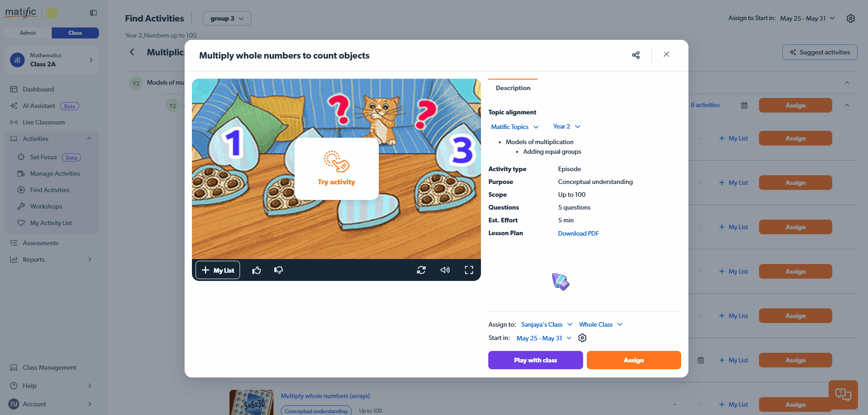Viewport: 868px width, 415px height.
Task: Click the purple Play with class button
Action: (535, 360)
